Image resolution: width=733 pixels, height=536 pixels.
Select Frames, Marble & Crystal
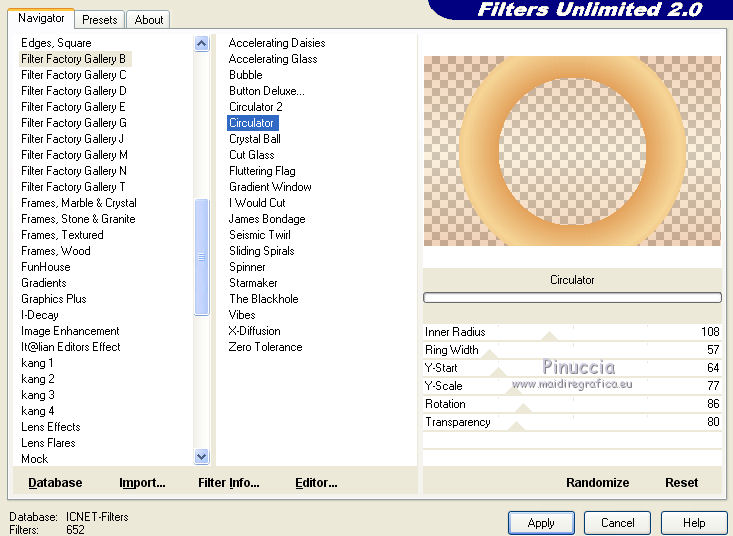point(79,203)
